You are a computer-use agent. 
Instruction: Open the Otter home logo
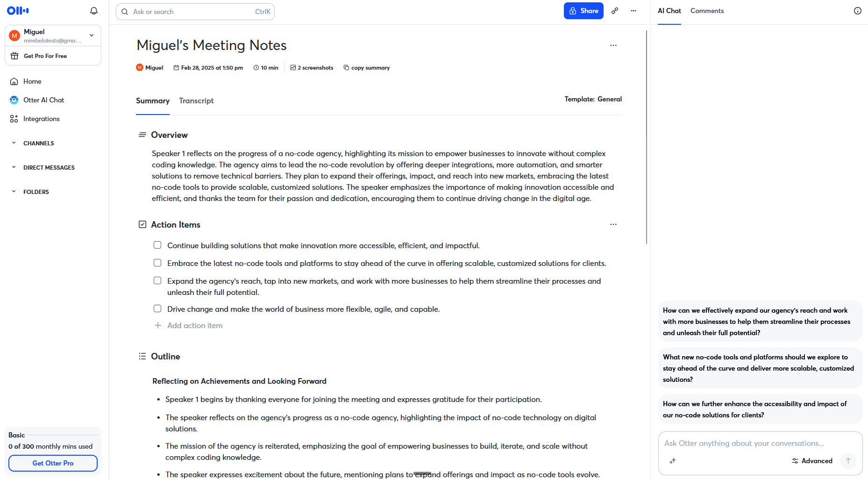point(17,10)
